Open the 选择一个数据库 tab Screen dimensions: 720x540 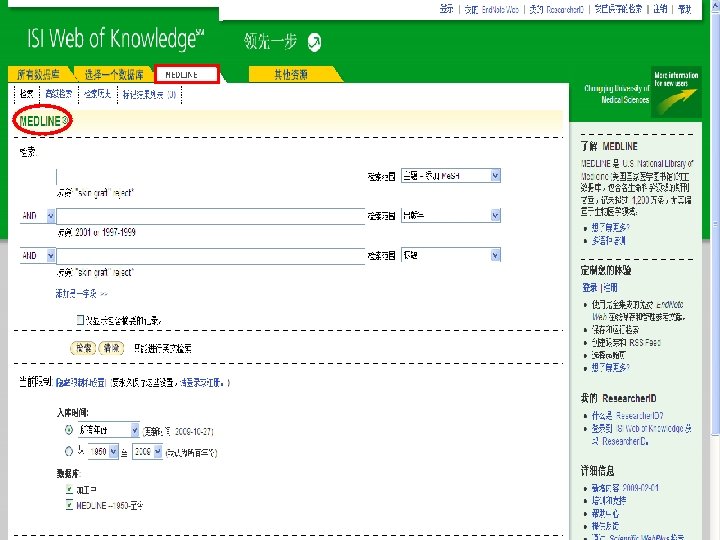point(114,74)
